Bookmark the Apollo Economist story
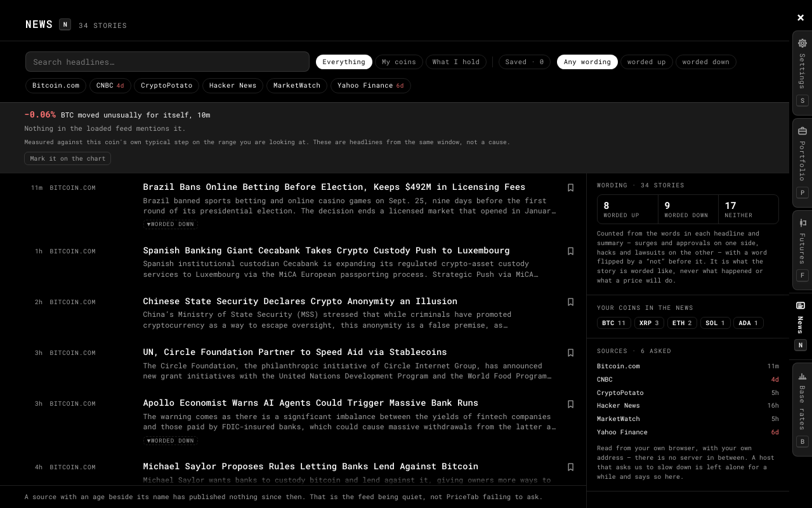812x508 pixels. 570,404
